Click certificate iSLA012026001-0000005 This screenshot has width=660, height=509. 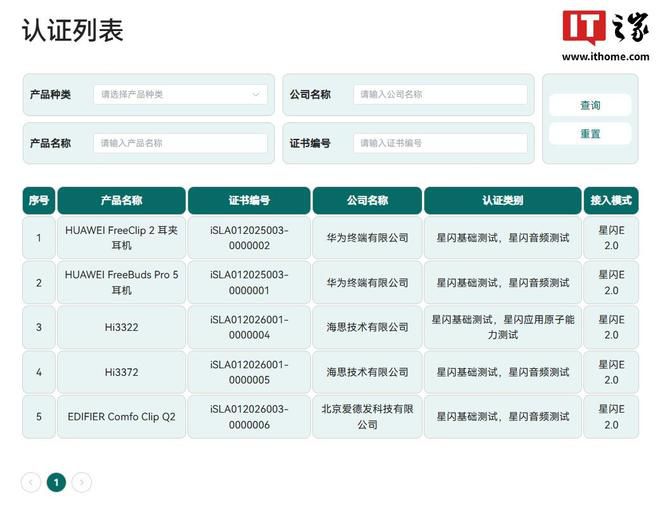[x=249, y=372]
